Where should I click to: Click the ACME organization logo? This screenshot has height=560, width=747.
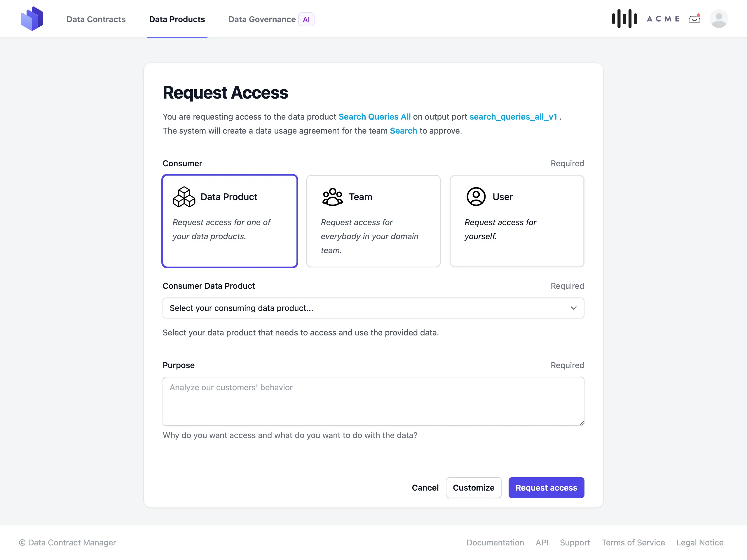pyautogui.click(x=645, y=19)
